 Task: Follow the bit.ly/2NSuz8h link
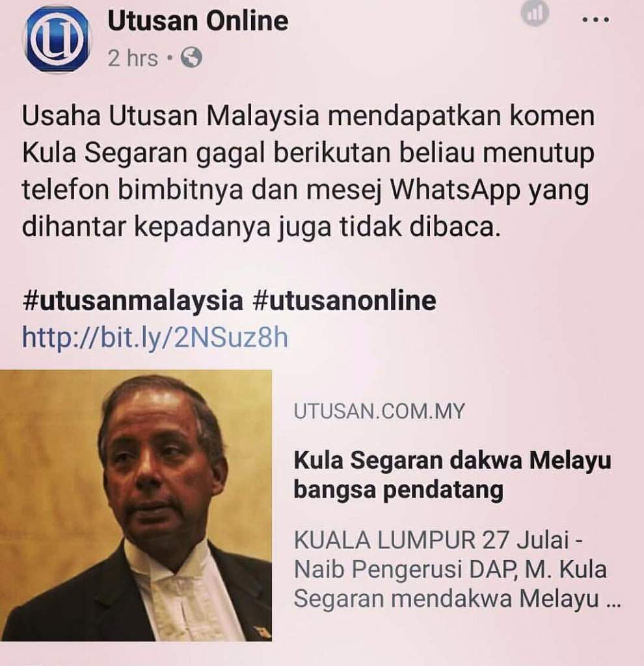(155, 338)
